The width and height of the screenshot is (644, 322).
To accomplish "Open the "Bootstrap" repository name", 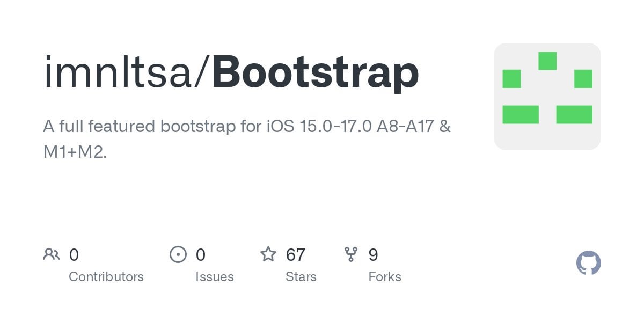I will tap(316, 72).
